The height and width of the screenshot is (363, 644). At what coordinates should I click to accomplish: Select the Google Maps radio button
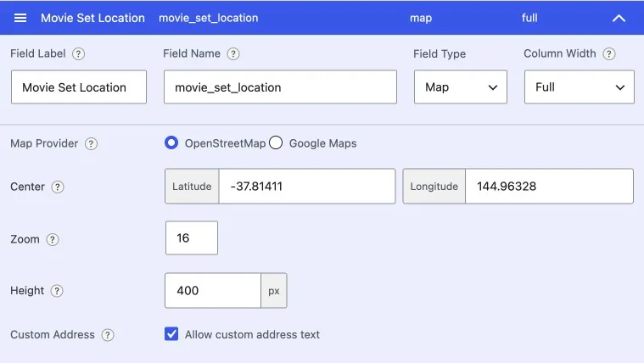click(276, 142)
